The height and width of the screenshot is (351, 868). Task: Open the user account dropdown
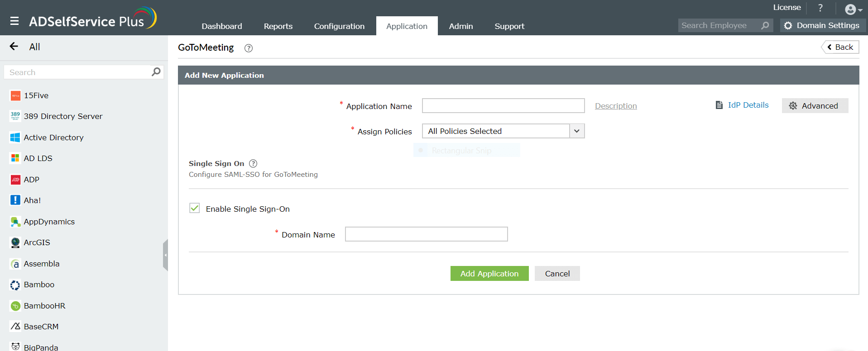[x=853, y=9]
